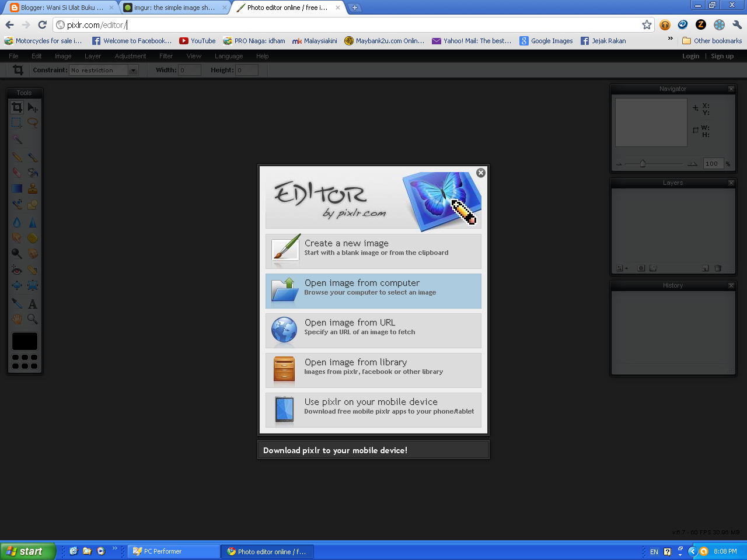Open the Filter menu
The width and height of the screenshot is (747, 560).
pyautogui.click(x=166, y=56)
